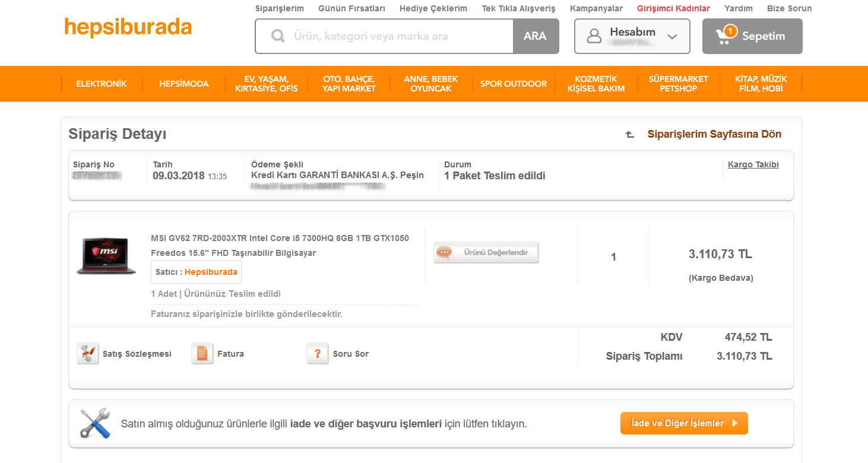Viewport: 868px width, 463px height.
Task: Open the Yardım link
Action: tap(739, 8)
